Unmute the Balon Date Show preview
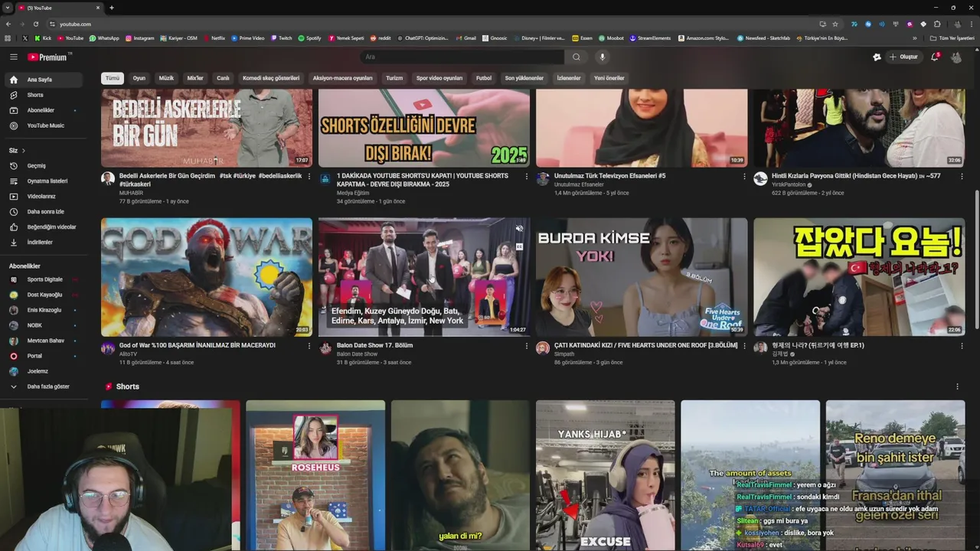Screen dimensions: 980x551 (519, 229)
